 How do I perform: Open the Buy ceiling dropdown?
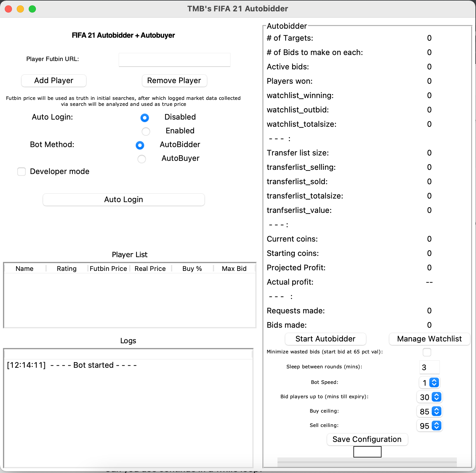pos(430,411)
